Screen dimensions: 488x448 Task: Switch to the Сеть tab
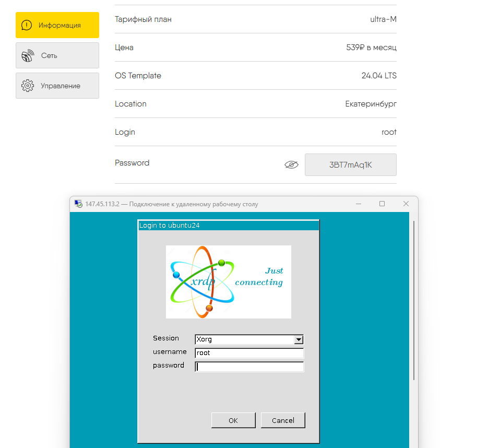tap(57, 55)
